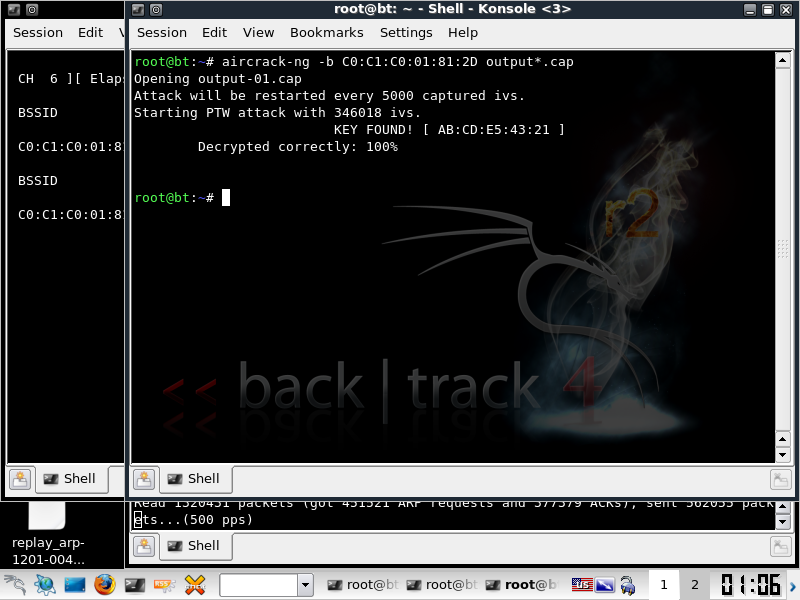Click the front Konsole vertical scrollbar down arrow
The width and height of the screenshot is (800, 600).
click(x=784, y=454)
